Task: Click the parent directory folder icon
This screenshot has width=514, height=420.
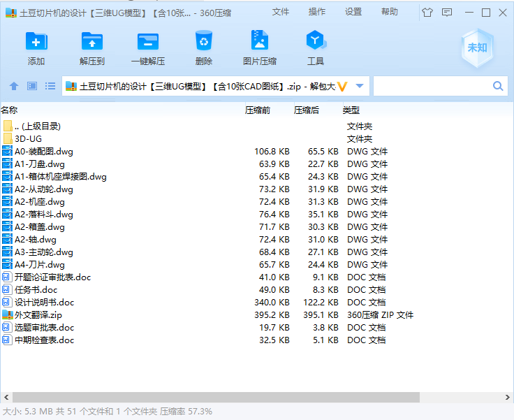Action: (x=8, y=126)
